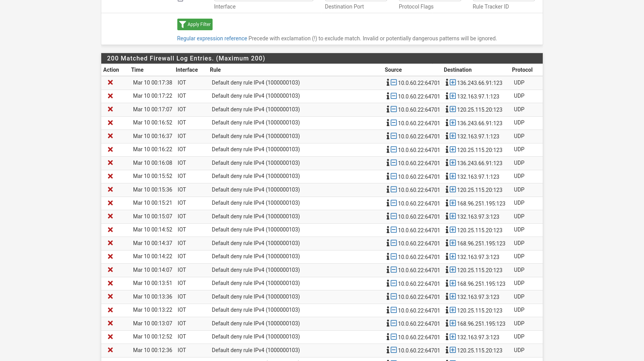
Task: Click the Apply Filter button
Action: click(x=195, y=24)
